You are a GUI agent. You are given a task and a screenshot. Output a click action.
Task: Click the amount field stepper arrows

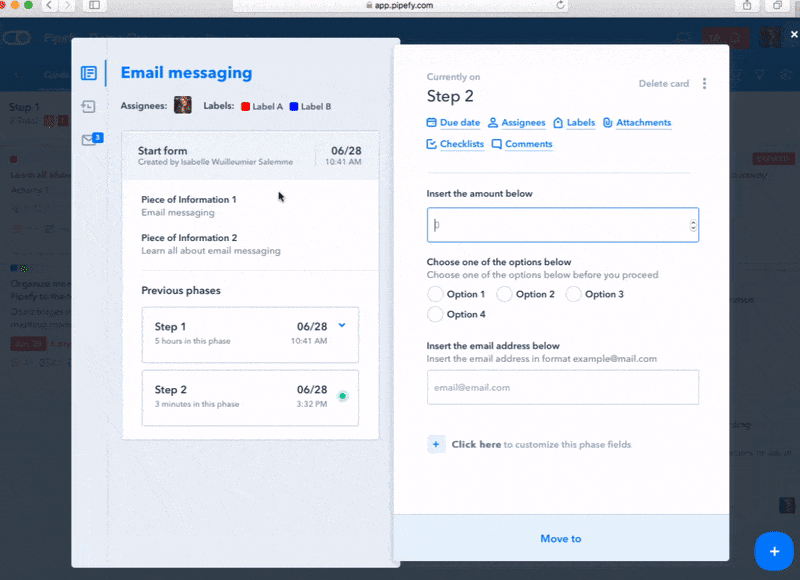[693, 226]
